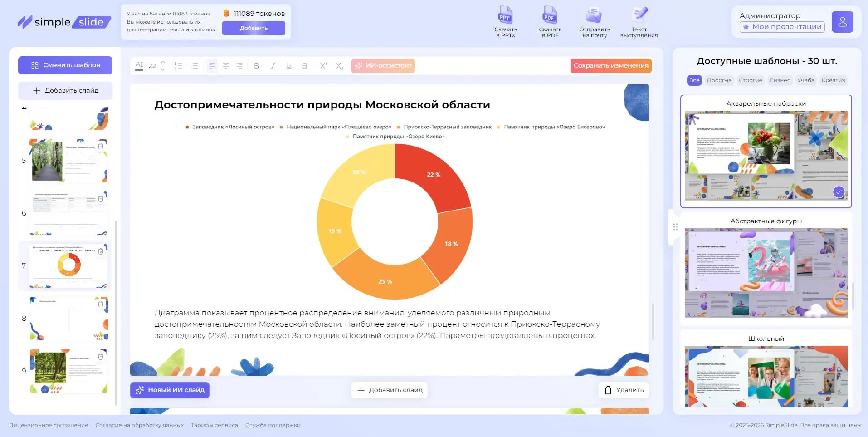
Task: Toggle bold formatting in the toolbar
Action: 257,66
